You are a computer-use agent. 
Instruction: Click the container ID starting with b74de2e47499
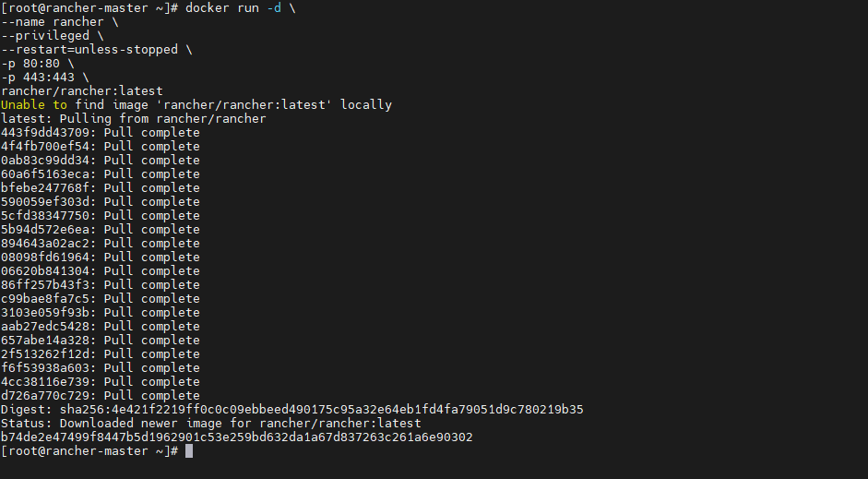pos(237,437)
